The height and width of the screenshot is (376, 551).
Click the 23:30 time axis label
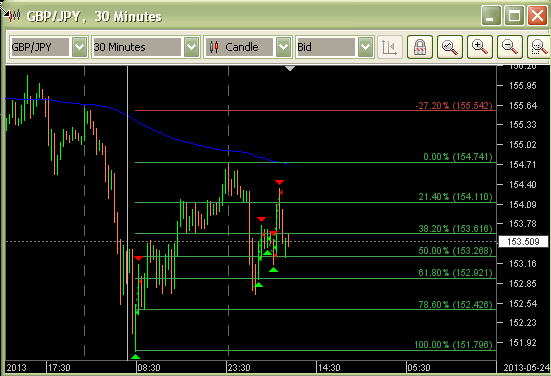tap(239, 368)
